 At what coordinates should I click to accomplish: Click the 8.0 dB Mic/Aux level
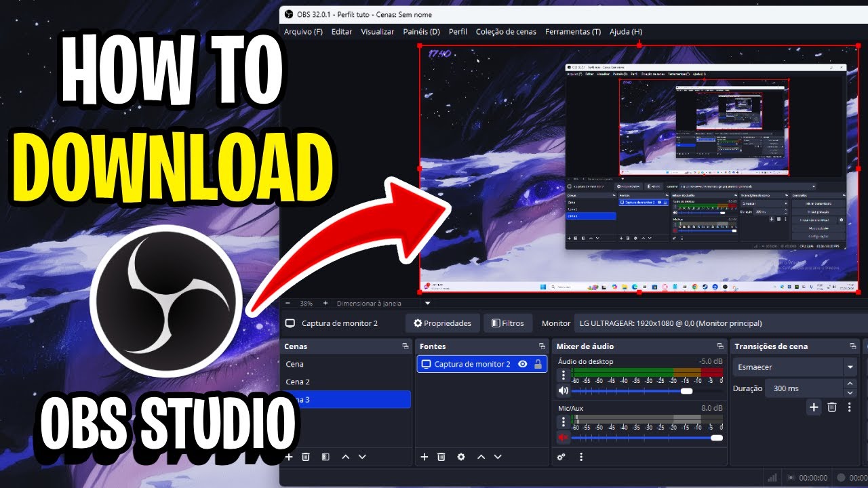(x=712, y=408)
